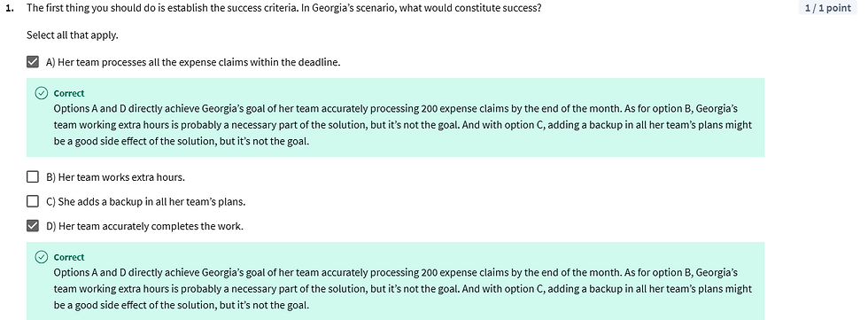Click the 'Select all that apply.' instruction
Viewport: 868px width, 320px height.
coord(73,35)
